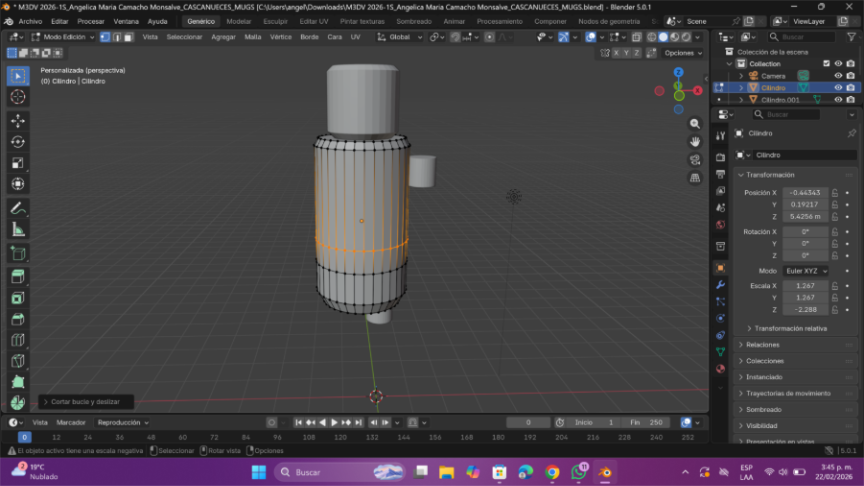Expand the Relaciones panel
The width and height of the screenshot is (864, 486).
coord(763,344)
